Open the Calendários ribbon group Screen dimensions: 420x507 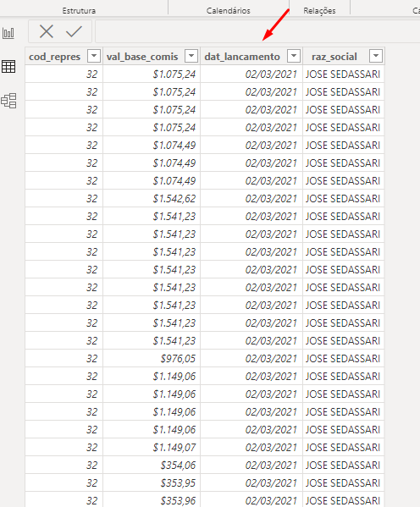[229, 11]
